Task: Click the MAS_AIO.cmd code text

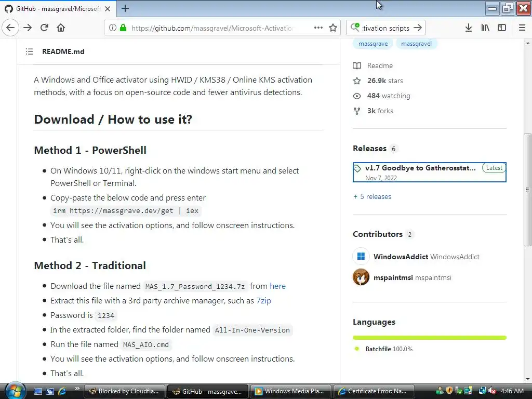Action: 146,345
